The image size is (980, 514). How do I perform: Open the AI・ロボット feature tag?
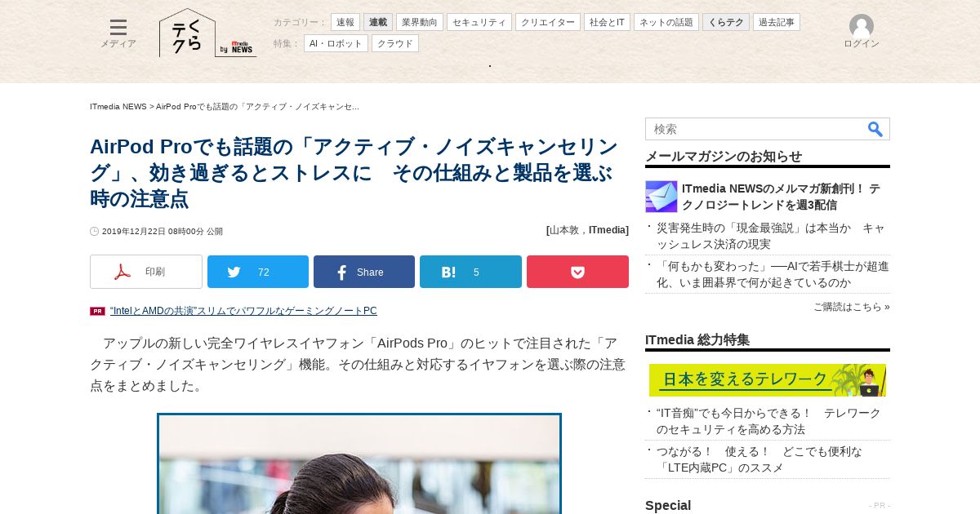[336, 43]
